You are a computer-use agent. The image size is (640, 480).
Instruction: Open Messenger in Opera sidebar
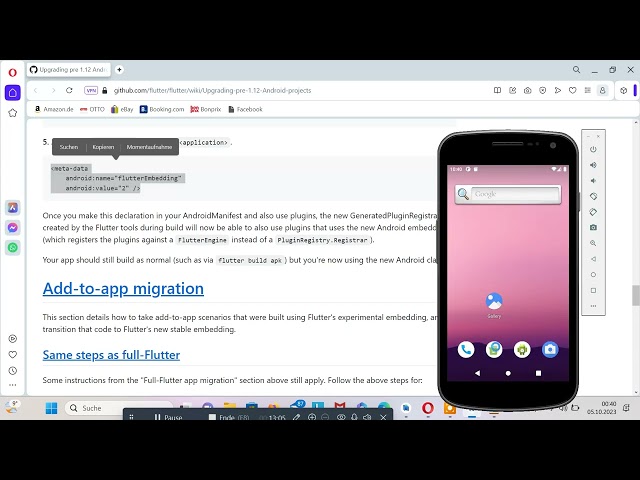tap(12, 227)
